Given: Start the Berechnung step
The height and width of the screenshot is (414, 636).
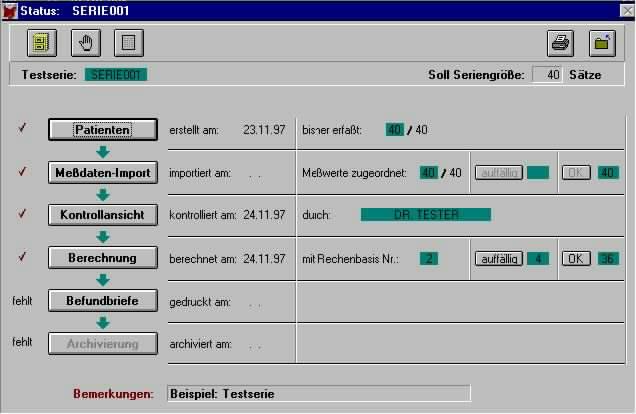Looking at the screenshot, I should (103, 257).
